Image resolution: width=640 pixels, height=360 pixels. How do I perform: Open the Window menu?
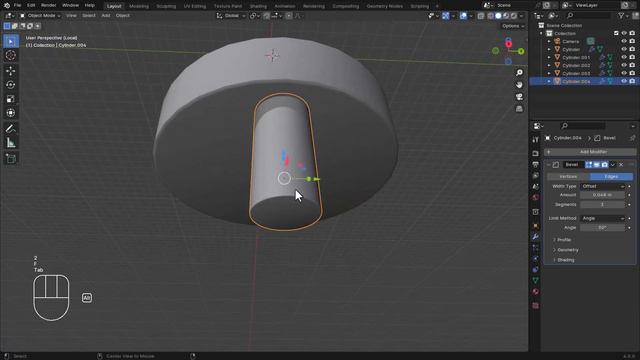(x=70, y=5)
